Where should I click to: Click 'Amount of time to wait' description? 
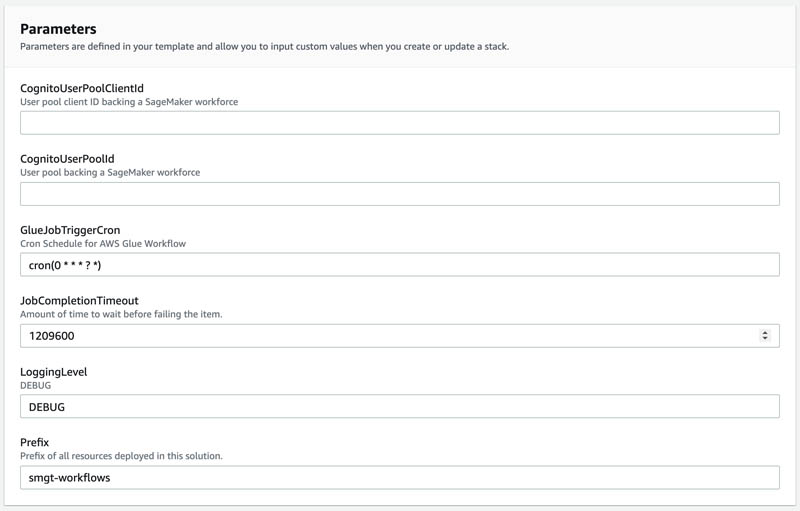121,314
